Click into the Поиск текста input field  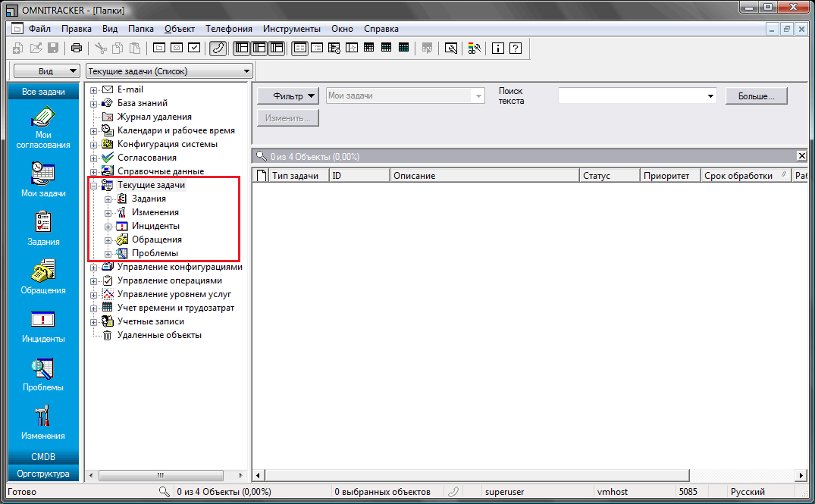pos(631,96)
